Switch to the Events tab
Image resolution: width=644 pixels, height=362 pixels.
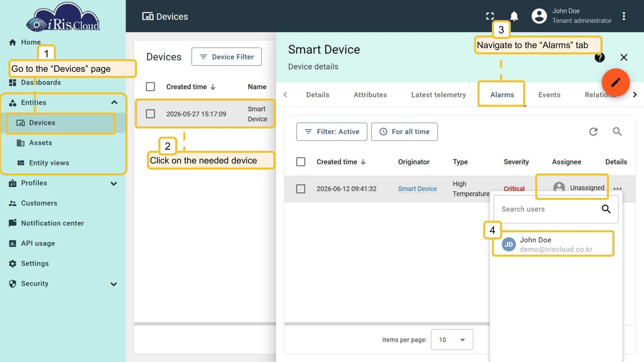click(549, 95)
